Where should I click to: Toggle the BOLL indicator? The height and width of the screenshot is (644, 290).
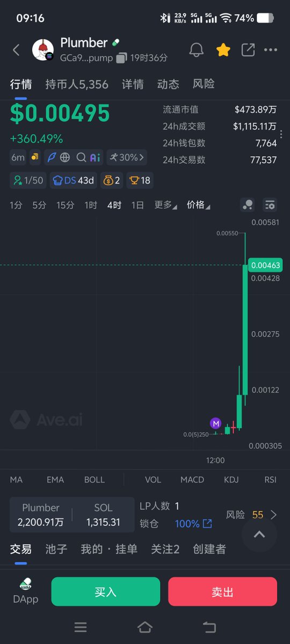pyautogui.click(x=95, y=480)
